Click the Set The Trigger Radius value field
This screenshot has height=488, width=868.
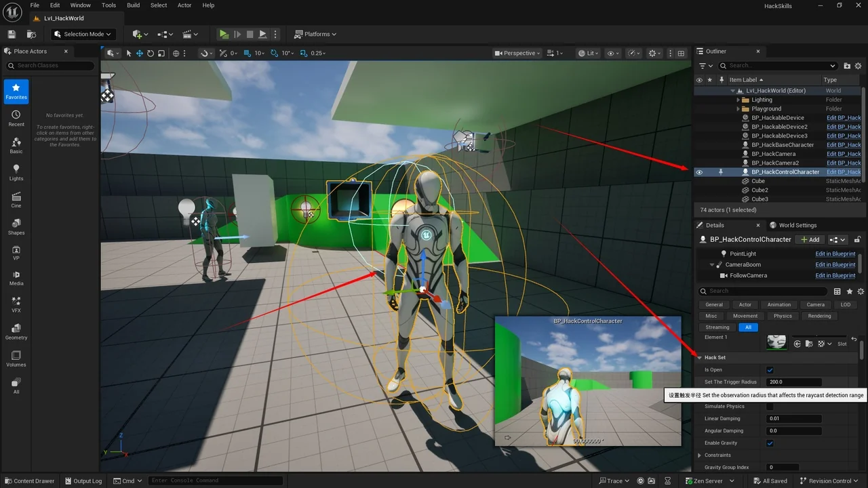(793, 382)
